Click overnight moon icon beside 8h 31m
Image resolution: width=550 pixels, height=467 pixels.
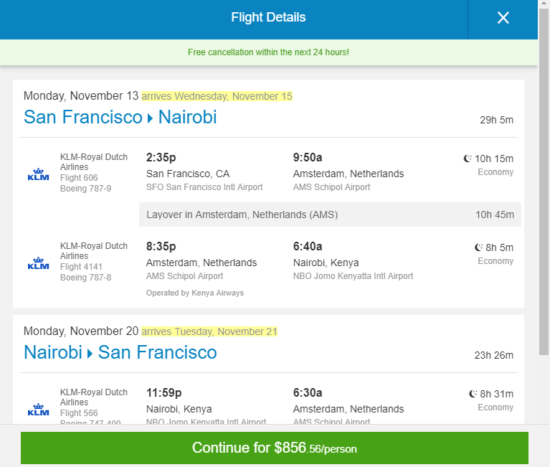pos(473,394)
